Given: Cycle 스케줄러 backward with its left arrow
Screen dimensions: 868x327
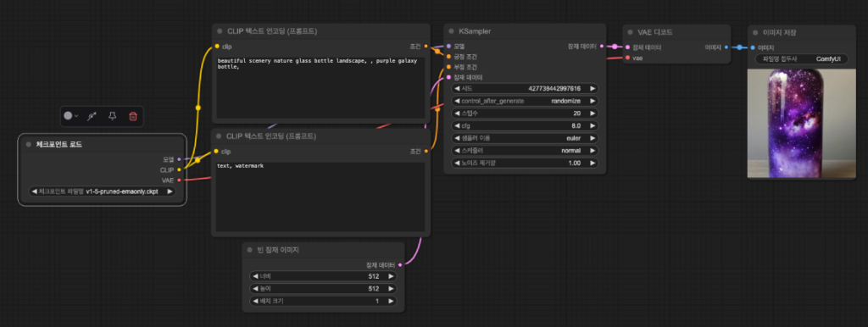Looking at the screenshot, I should pos(457,151).
